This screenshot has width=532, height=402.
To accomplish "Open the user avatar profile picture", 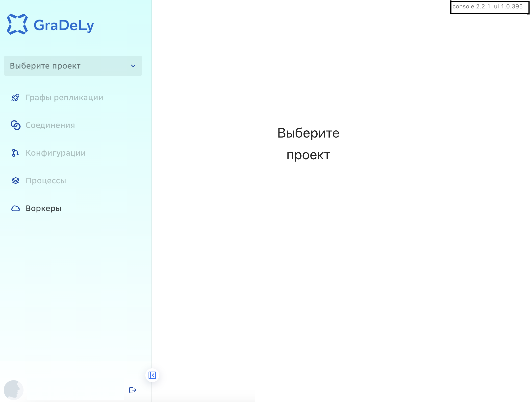I will [14, 390].
